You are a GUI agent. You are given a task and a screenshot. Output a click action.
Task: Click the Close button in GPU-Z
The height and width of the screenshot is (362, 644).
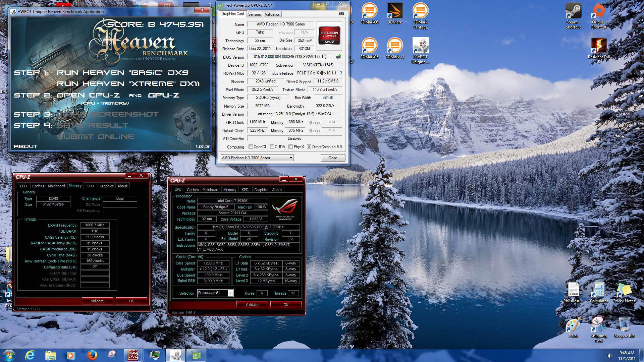333,158
